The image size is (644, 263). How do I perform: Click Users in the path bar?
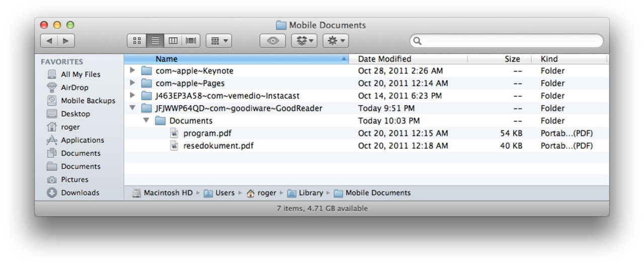[219, 192]
